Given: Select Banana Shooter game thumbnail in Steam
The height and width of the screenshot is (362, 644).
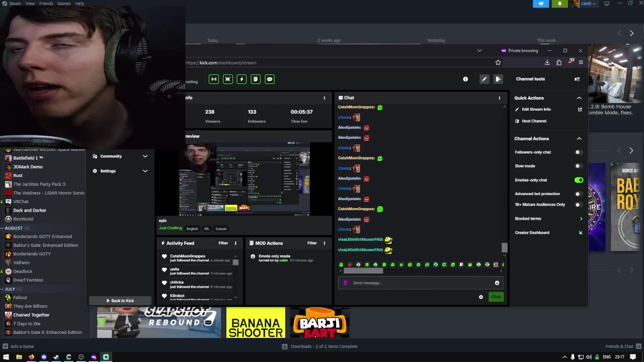Looking at the screenshot, I should (x=256, y=323).
